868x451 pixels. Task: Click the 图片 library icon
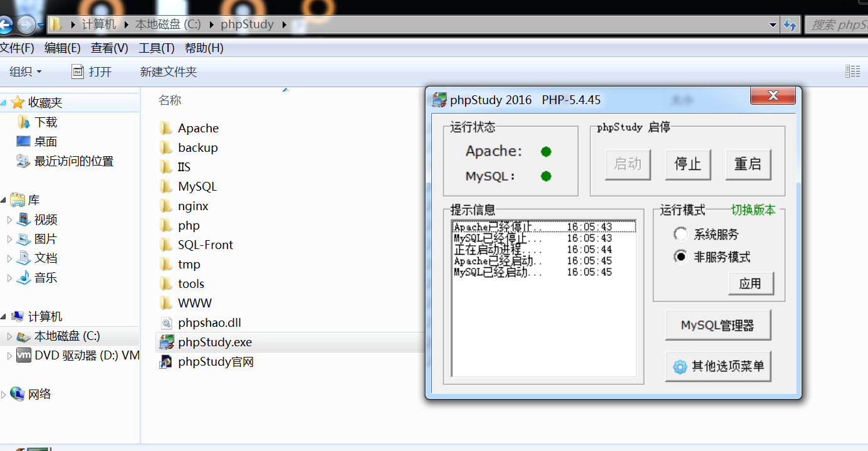(23, 238)
